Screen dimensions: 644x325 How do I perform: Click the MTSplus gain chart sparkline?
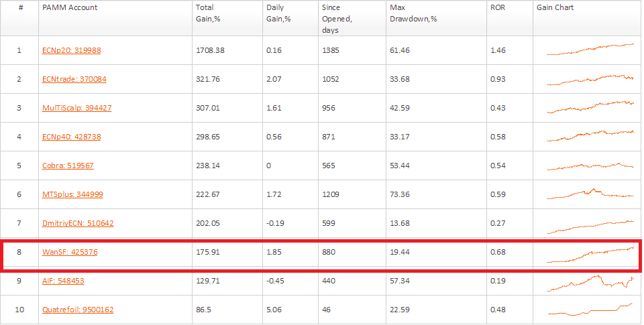tap(590, 194)
